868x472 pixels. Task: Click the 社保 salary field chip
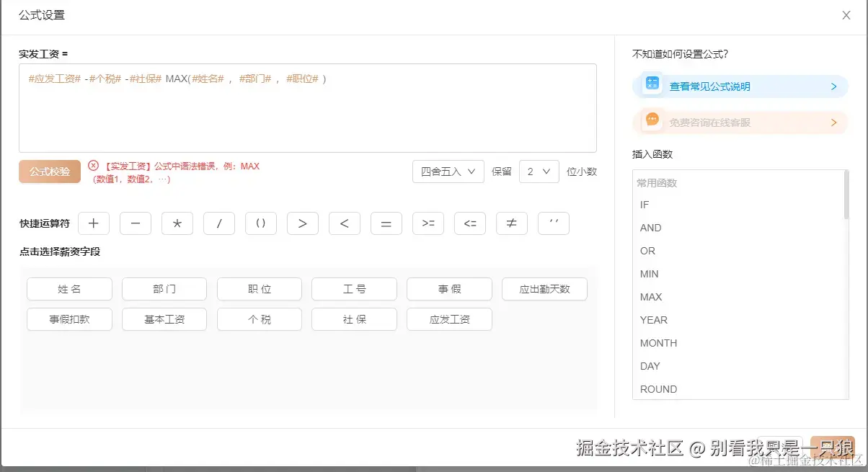coord(354,319)
